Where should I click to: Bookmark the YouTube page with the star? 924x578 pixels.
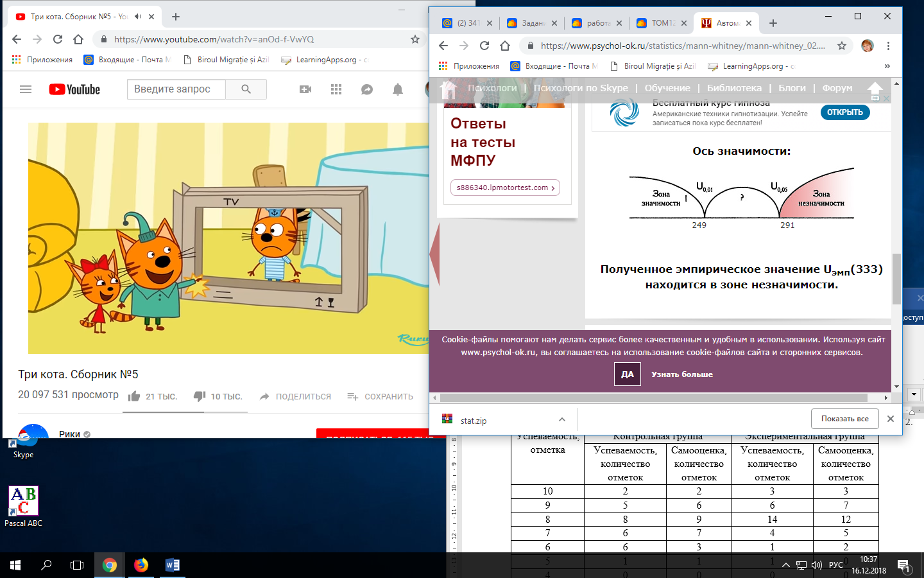[x=415, y=39]
